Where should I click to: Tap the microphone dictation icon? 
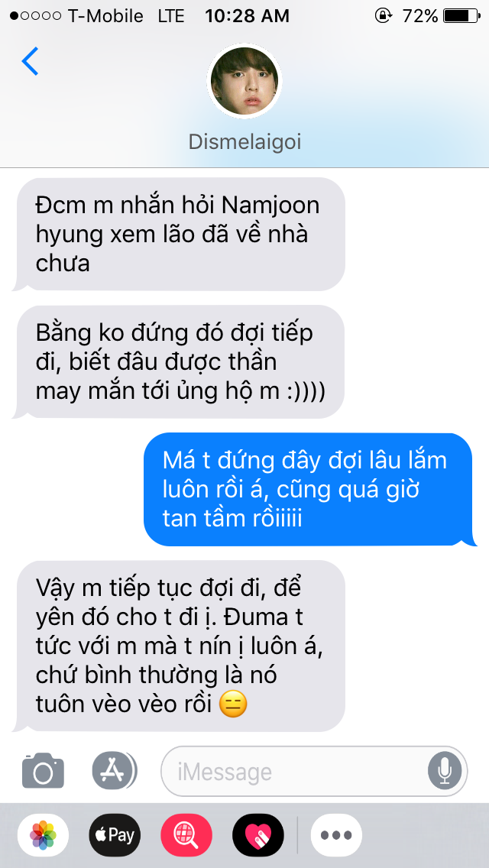tap(444, 771)
